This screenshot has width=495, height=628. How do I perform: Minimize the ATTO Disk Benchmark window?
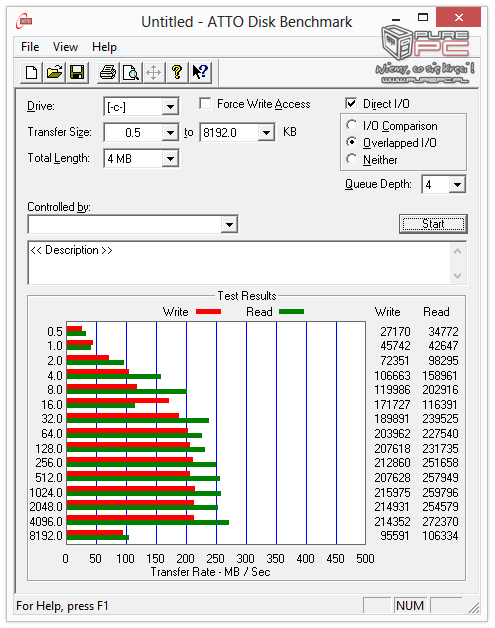point(396,19)
